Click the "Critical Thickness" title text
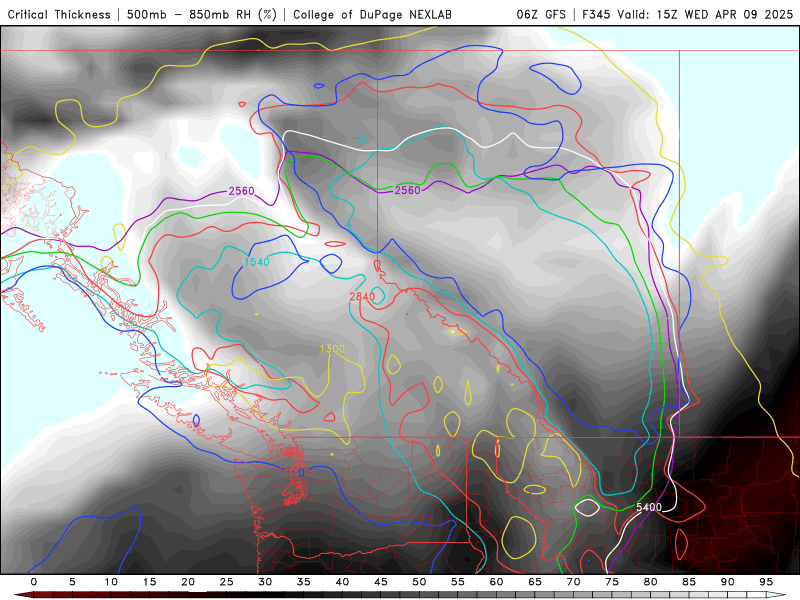Image resolution: width=800 pixels, height=600 pixels. click(x=59, y=14)
